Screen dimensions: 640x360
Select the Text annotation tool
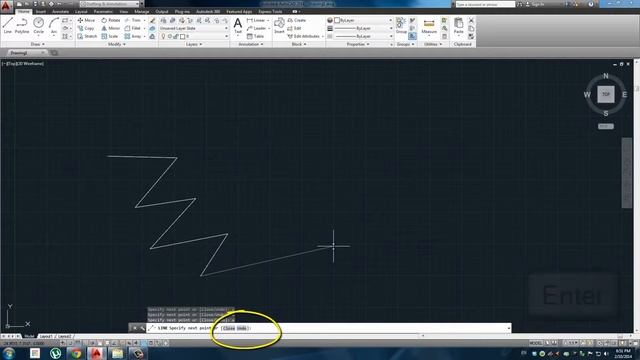pos(238,26)
